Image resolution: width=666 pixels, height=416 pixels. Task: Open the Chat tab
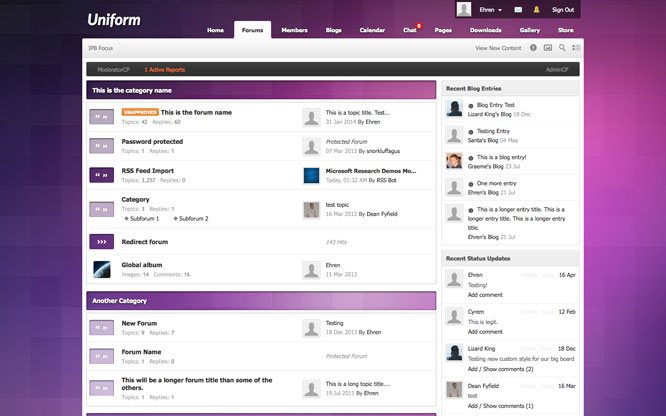(x=409, y=30)
